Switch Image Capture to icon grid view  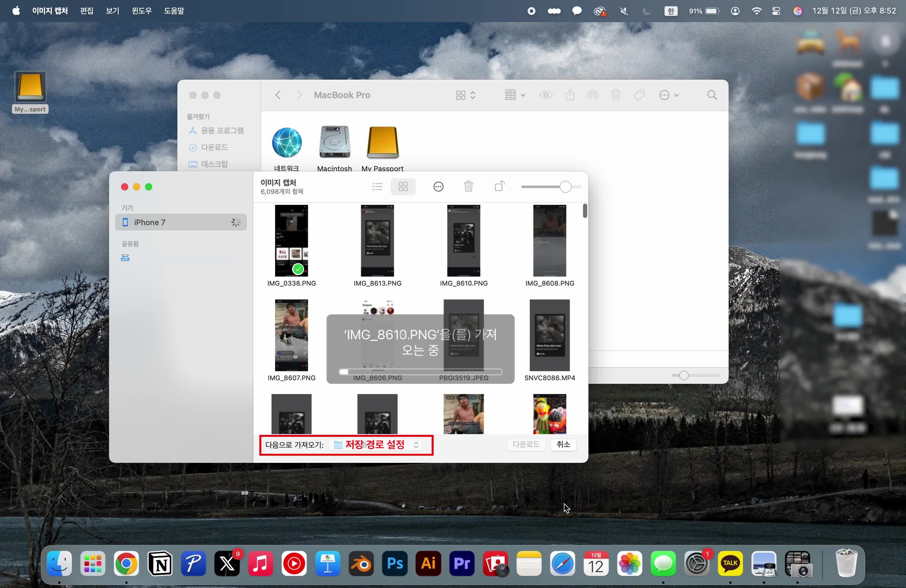pos(403,186)
